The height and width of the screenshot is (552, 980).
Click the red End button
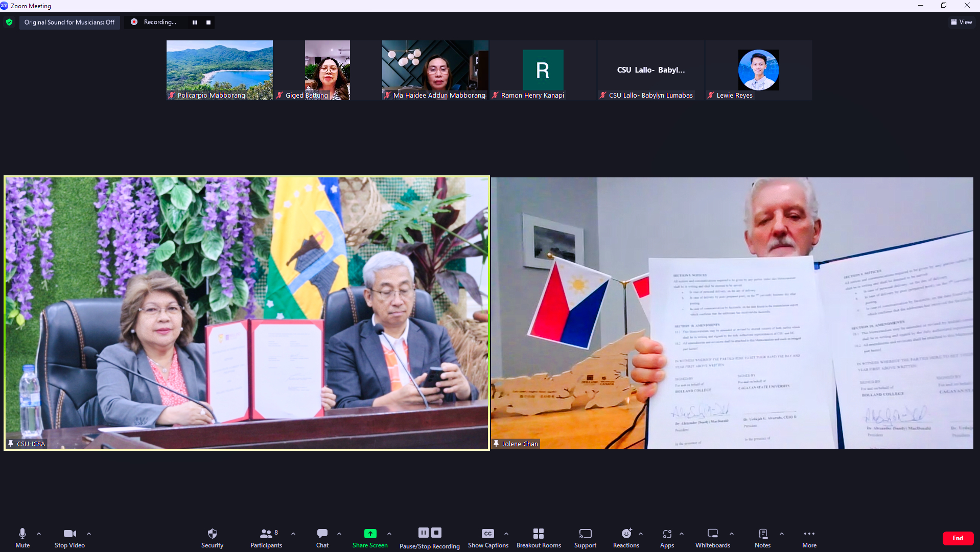pyautogui.click(x=958, y=538)
